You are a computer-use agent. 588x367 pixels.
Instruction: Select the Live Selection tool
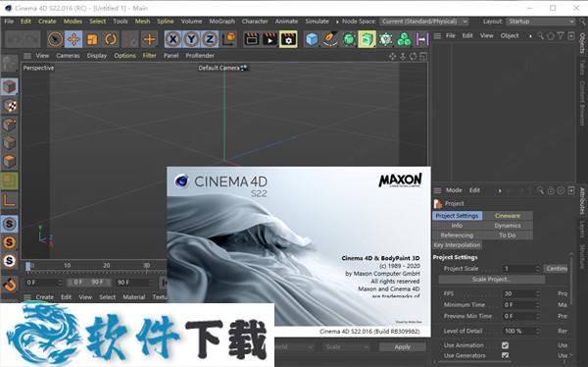56,39
